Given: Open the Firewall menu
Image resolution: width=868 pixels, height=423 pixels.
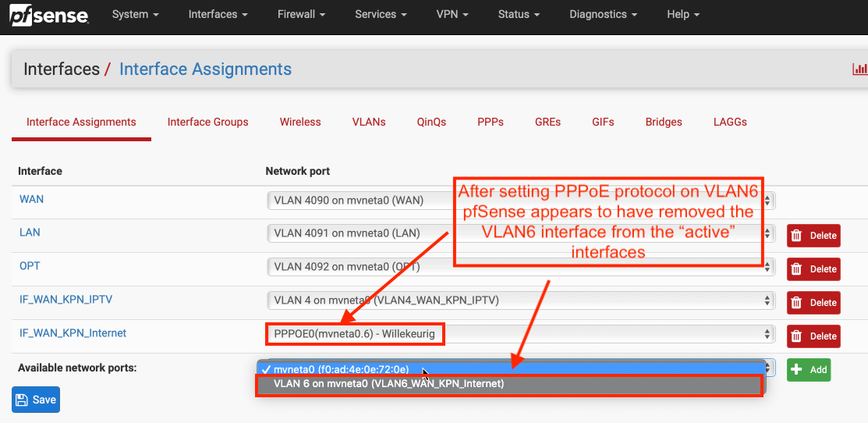Looking at the screenshot, I should [x=301, y=14].
